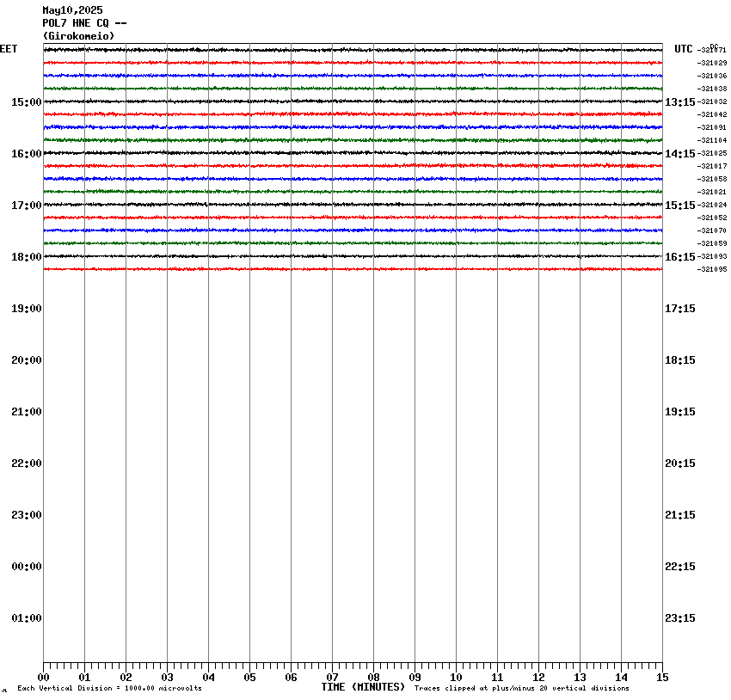731x700 pixels.
Task: Select the minute axis label "01"
Action: click(x=84, y=678)
